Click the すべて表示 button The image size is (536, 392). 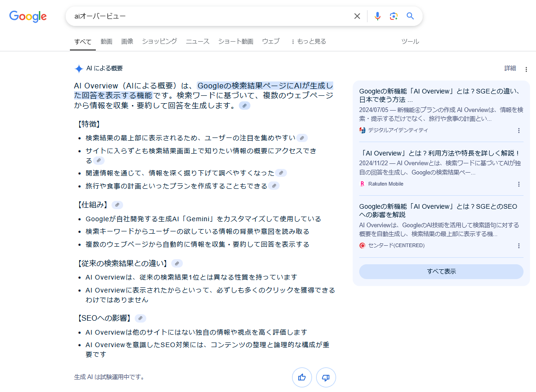[441, 272]
